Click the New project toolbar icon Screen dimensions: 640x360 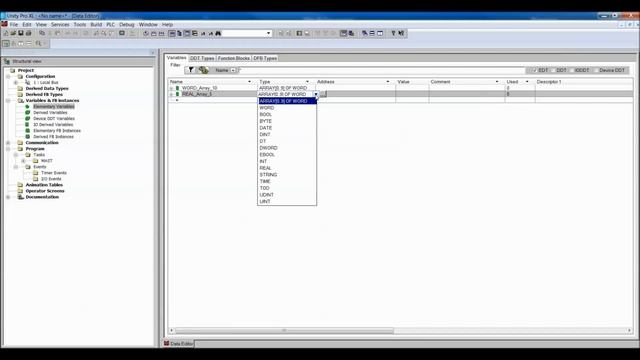click(x=6, y=33)
